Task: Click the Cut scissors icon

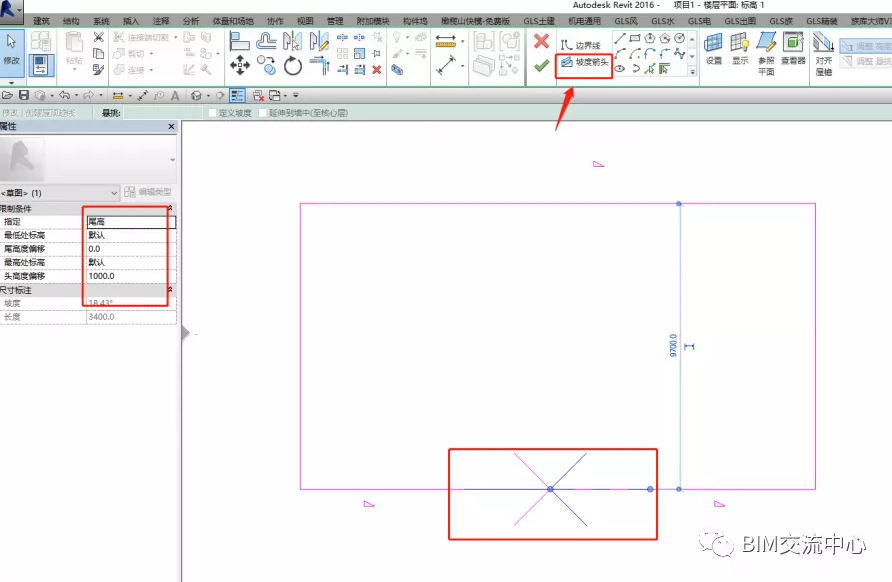Action: point(98,38)
